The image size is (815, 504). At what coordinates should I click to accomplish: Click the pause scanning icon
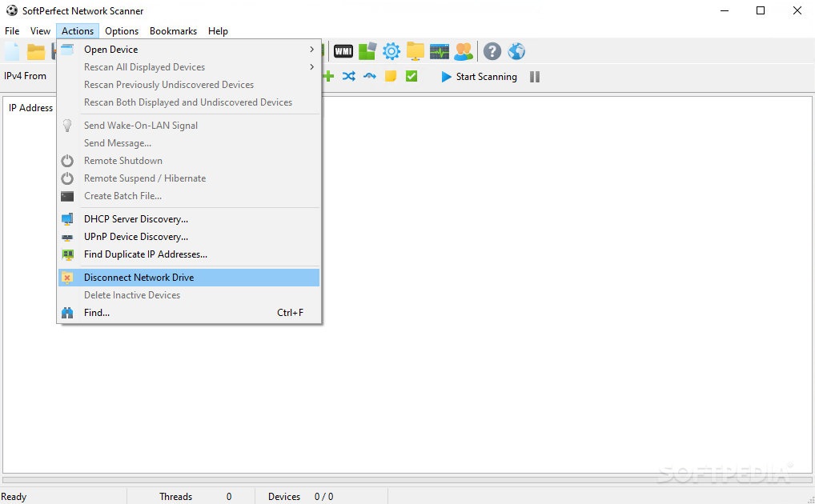535,77
